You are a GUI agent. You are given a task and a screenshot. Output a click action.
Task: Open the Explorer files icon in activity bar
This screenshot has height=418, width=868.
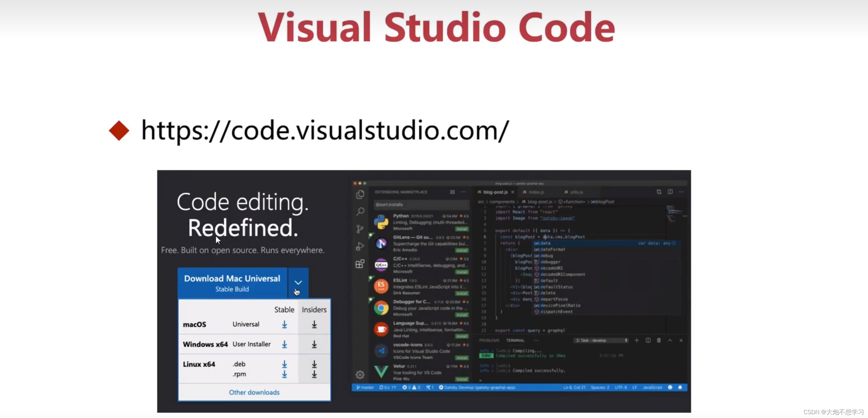tap(360, 195)
